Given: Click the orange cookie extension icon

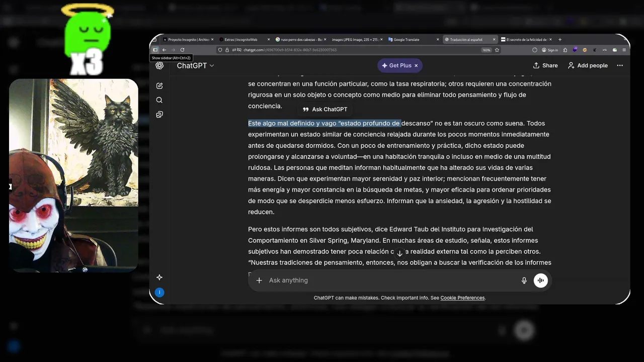Looking at the screenshot, I should 585,50.
